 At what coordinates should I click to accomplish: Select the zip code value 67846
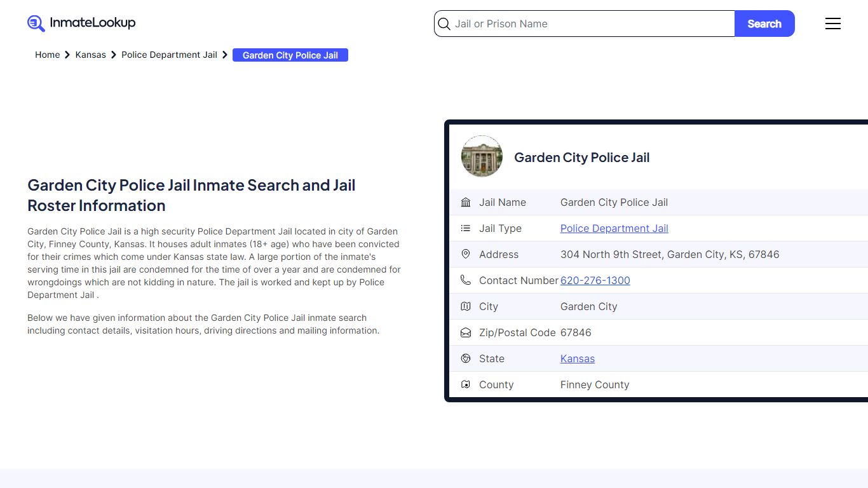[x=576, y=332]
